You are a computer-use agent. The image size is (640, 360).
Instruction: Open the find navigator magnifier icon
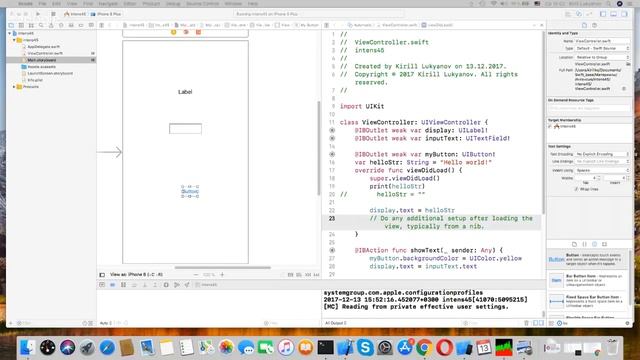click(x=41, y=25)
